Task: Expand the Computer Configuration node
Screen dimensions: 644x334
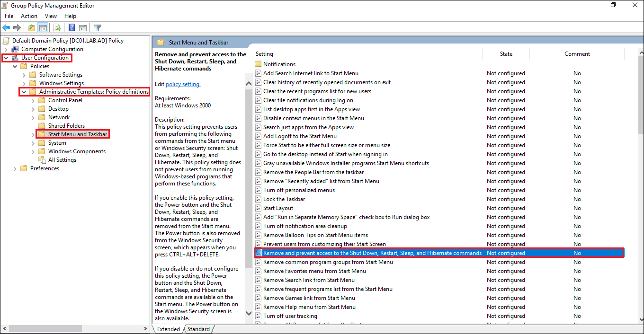Action: pos(6,49)
